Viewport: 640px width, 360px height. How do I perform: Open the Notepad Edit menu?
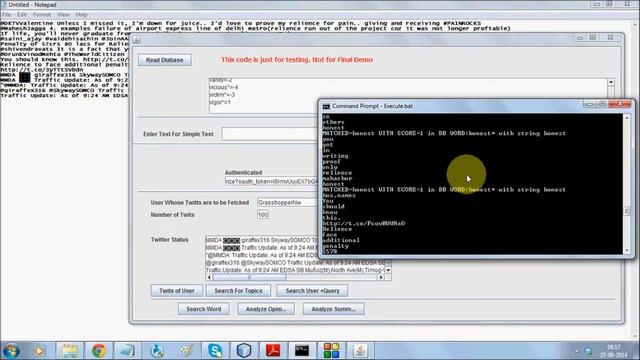click(22, 14)
